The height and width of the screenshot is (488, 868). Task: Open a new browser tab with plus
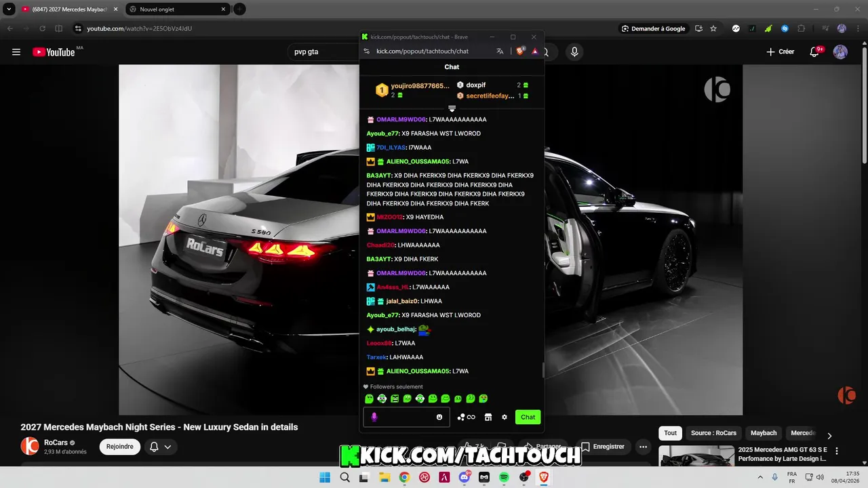[x=239, y=9]
